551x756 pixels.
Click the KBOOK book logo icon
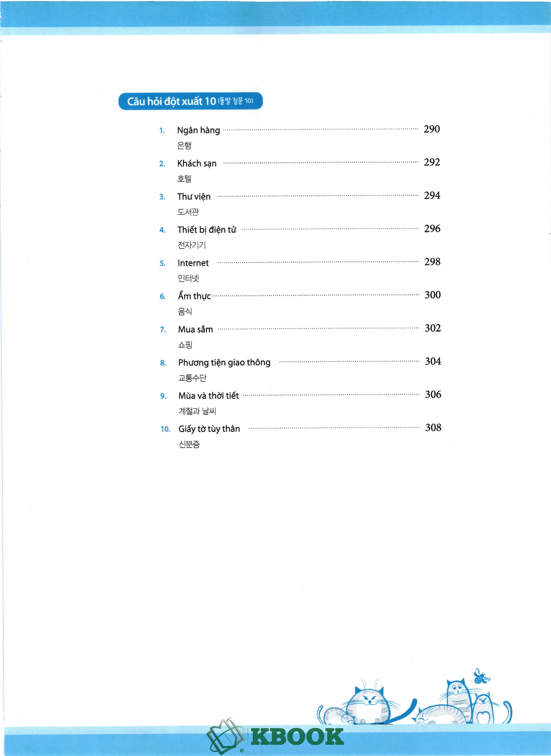pos(226,736)
